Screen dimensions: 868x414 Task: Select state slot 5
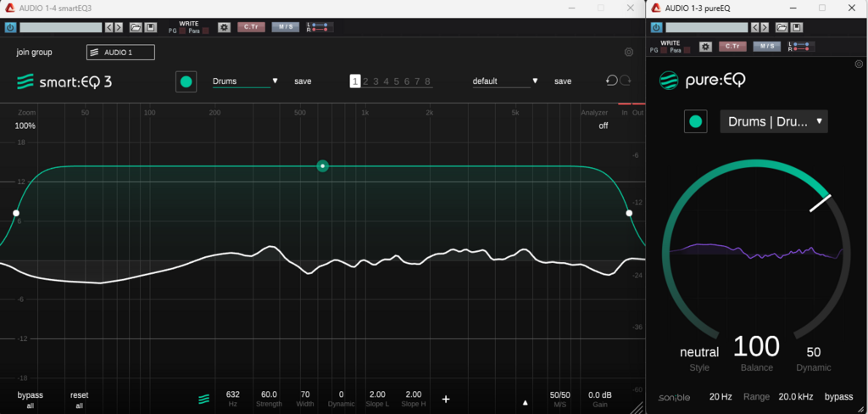coord(397,81)
